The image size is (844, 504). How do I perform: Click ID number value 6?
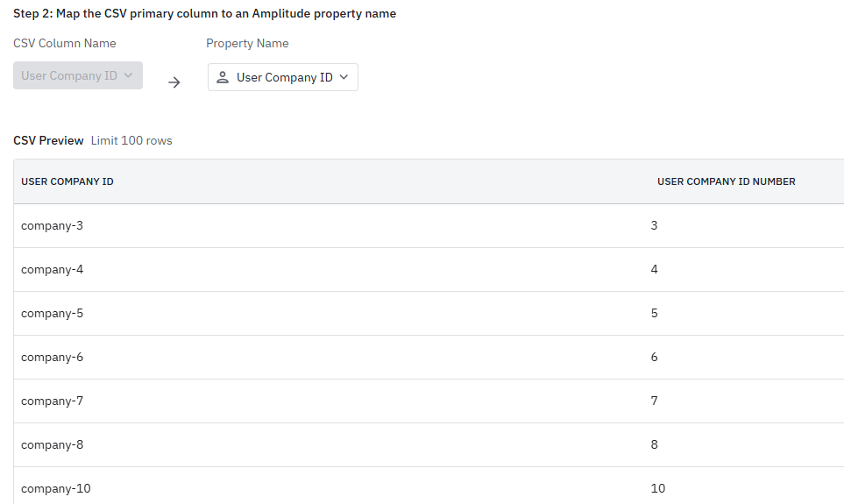click(655, 357)
